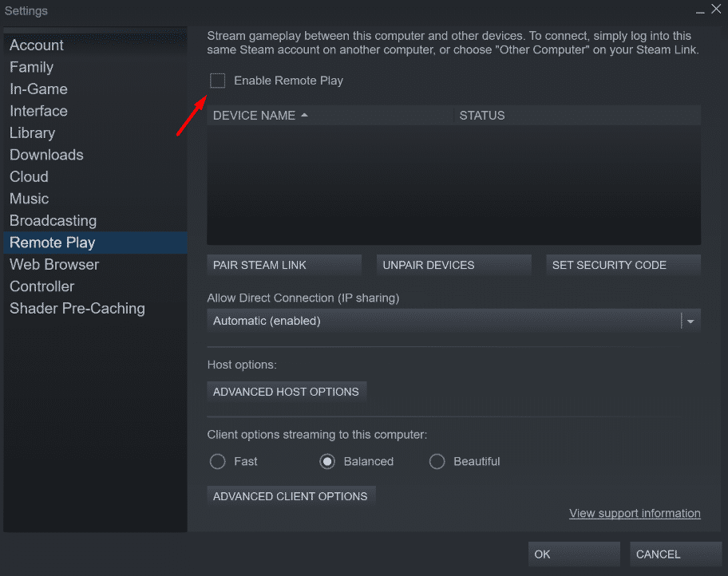Viewport: 728px width, 576px height.
Task: Go to the In-Game settings page
Action: [x=38, y=89]
